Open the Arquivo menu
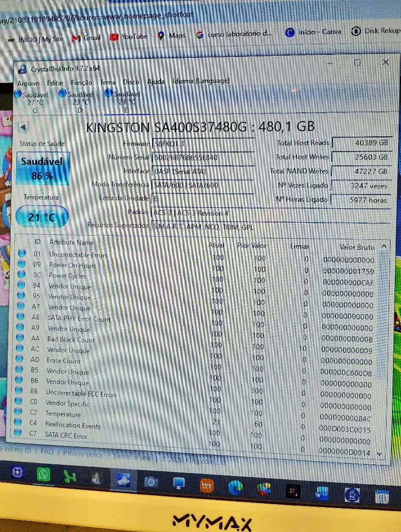 click(28, 83)
